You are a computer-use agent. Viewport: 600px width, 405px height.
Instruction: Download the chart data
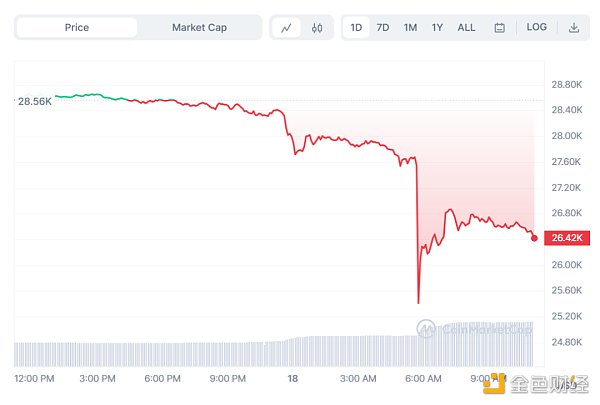tap(574, 28)
